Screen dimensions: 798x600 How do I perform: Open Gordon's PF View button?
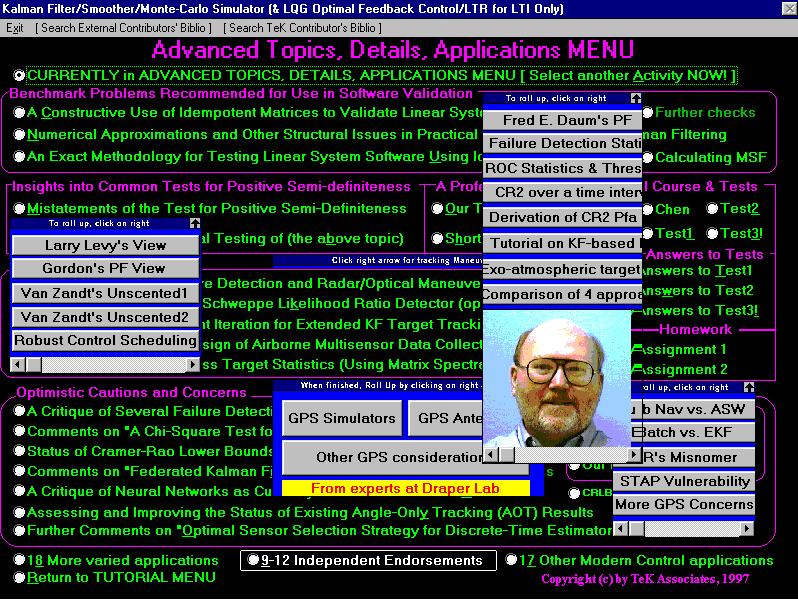[x=105, y=268]
